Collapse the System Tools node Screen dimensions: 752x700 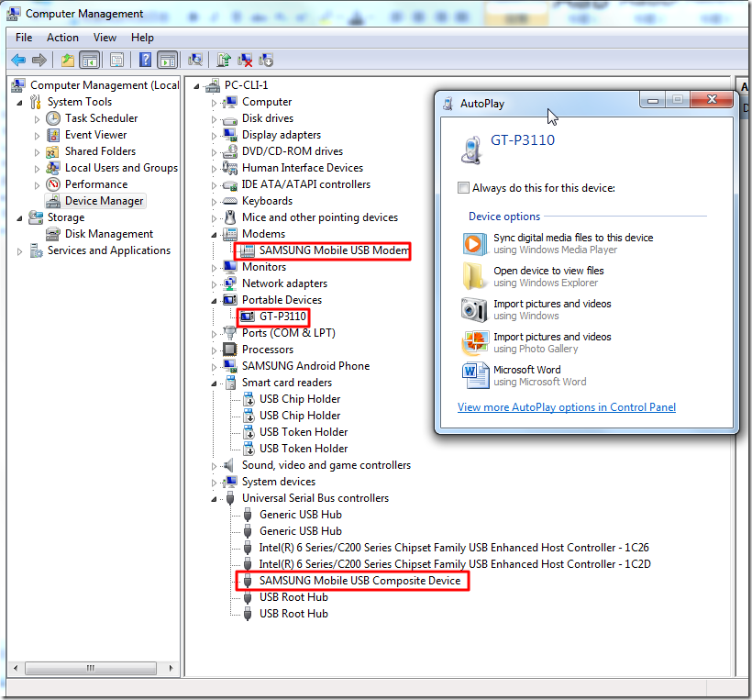[19, 103]
